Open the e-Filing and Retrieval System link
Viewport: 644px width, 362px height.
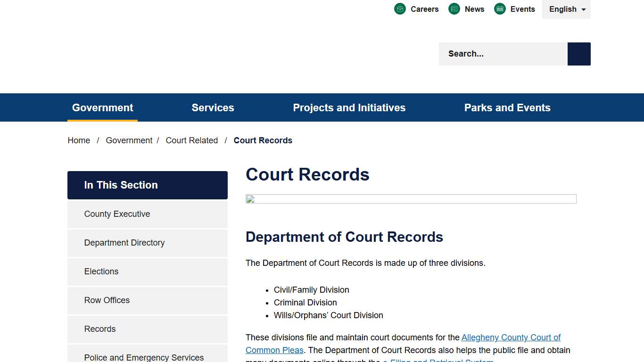pyautogui.click(x=438, y=361)
